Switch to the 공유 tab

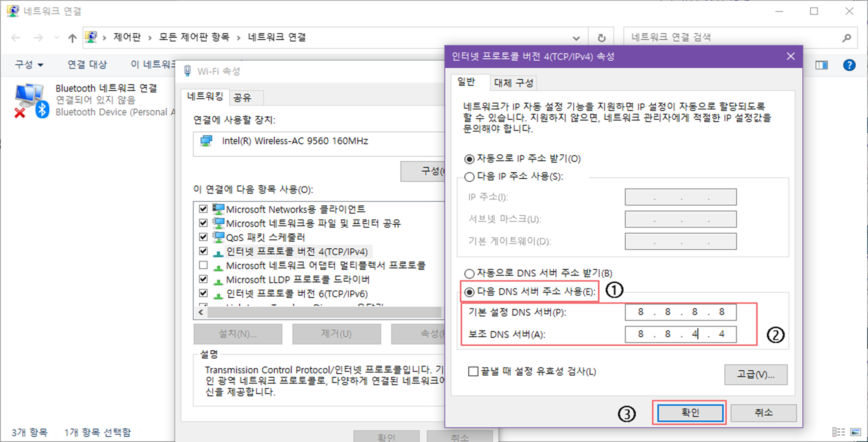pos(242,98)
